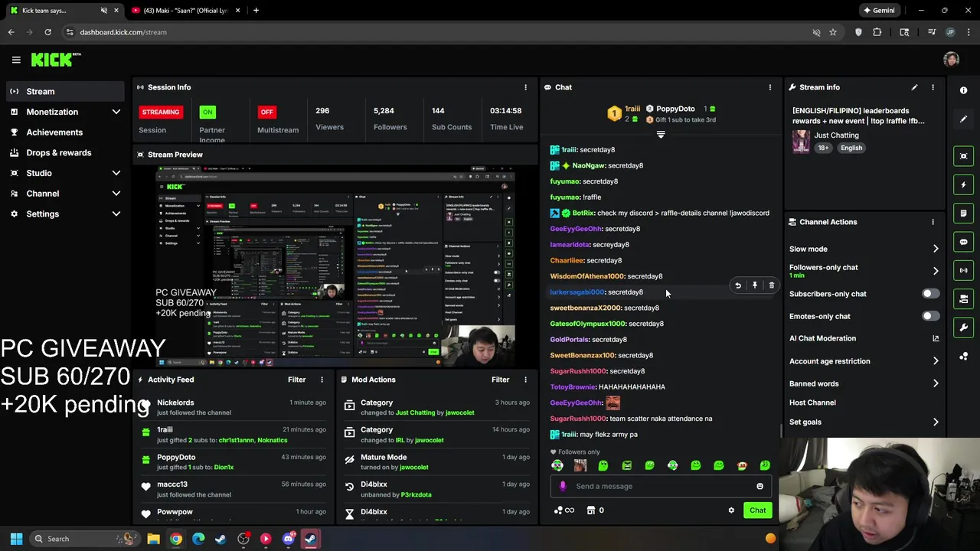Open the Windows Start menu
The image size is (980, 551).
16,539
